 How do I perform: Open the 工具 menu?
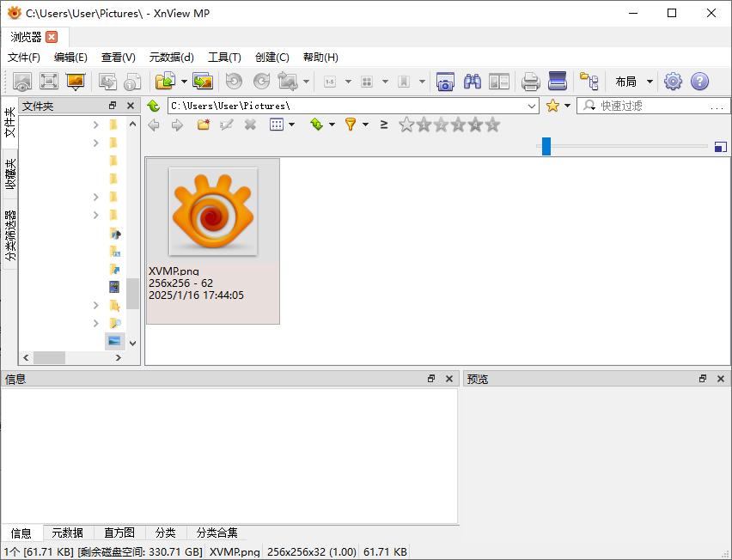click(224, 57)
